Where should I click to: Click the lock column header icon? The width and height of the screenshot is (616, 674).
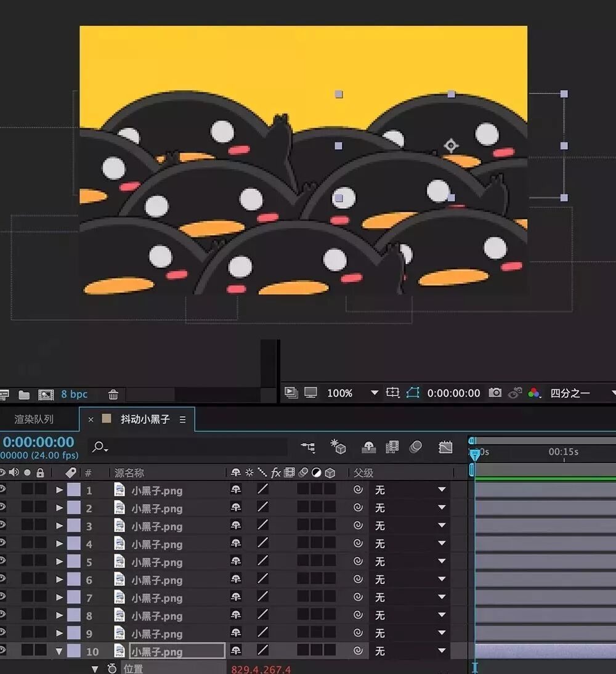pos(40,473)
